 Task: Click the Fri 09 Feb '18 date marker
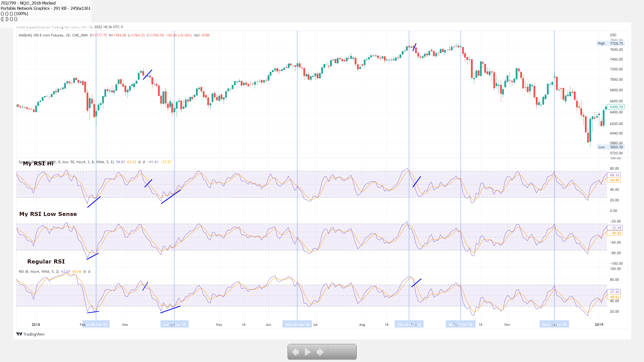[x=96, y=325]
